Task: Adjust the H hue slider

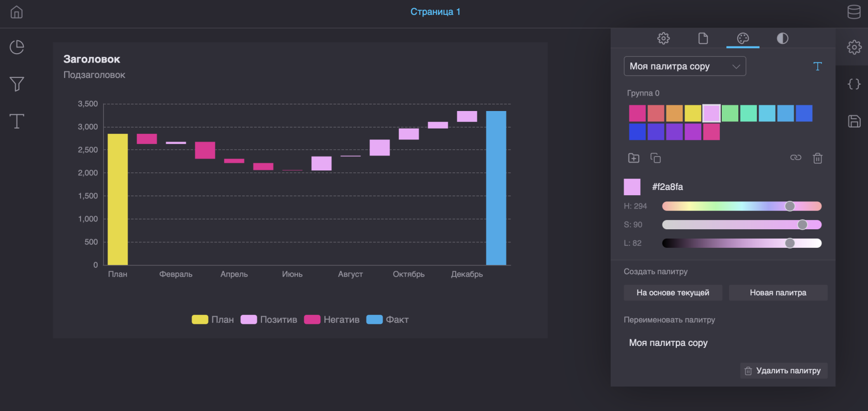Action: click(742, 206)
